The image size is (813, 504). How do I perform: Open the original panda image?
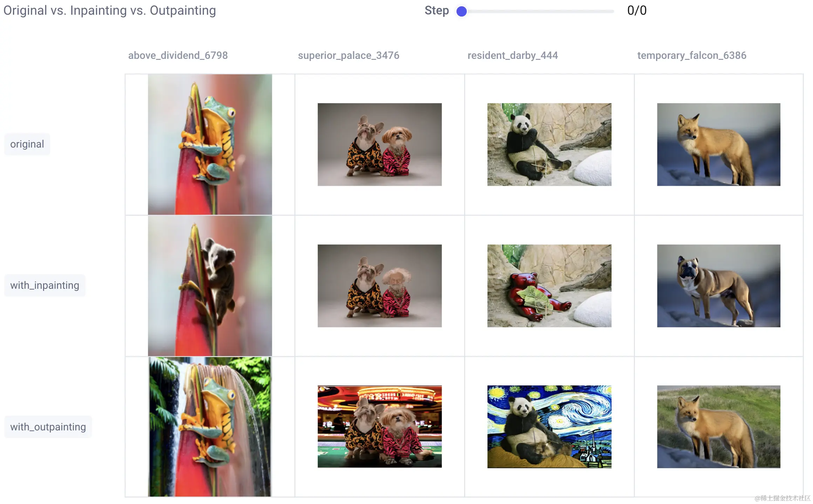point(549,144)
